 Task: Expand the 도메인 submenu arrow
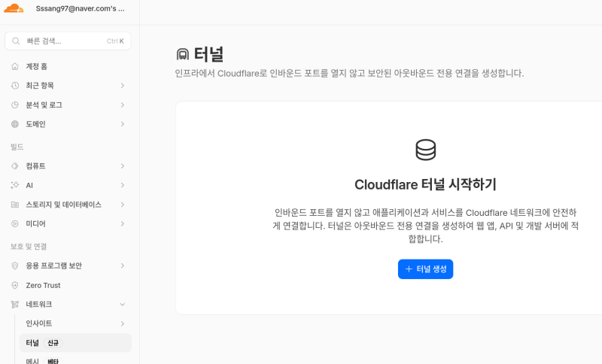tap(122, 124)
